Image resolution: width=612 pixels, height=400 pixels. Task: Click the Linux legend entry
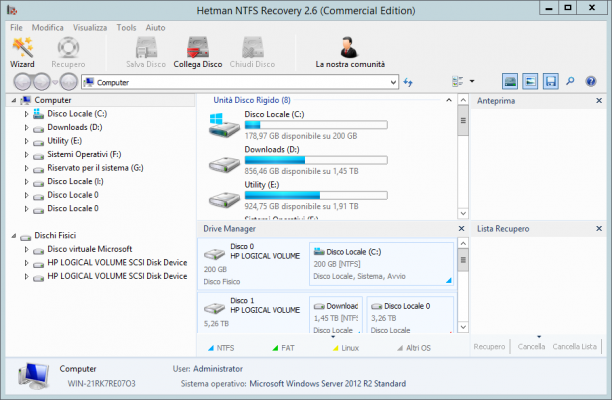tap(346, 348)
